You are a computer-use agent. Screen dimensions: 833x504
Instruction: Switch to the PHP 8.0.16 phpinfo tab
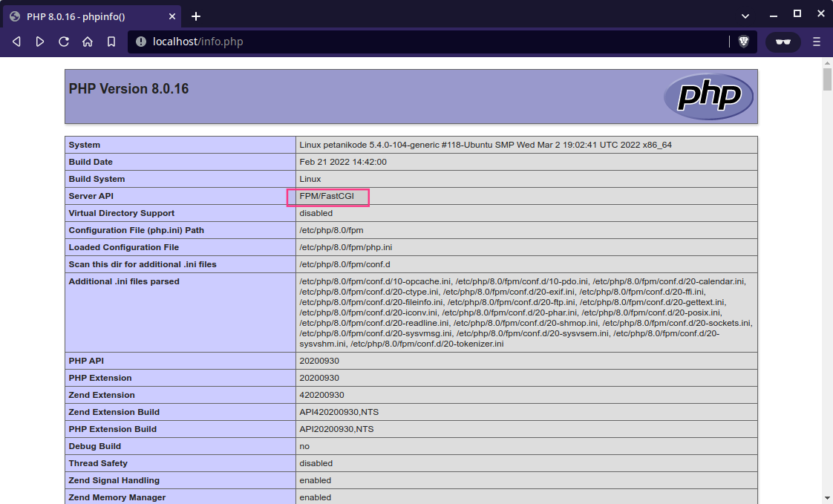pos(89,16)
